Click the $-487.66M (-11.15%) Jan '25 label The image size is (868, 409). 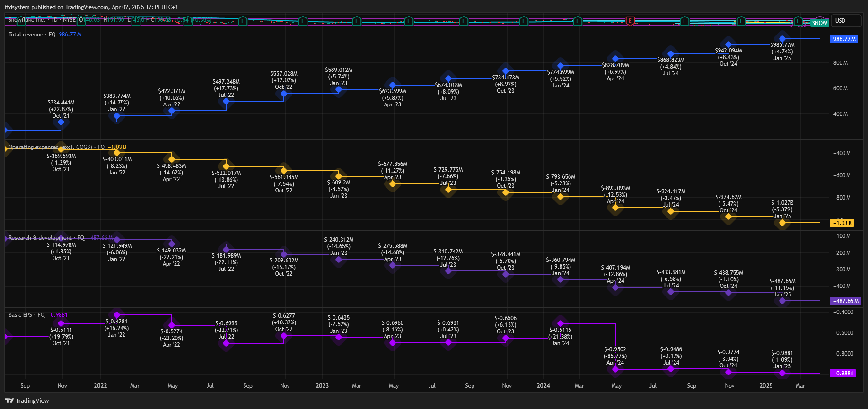(782, 288)
